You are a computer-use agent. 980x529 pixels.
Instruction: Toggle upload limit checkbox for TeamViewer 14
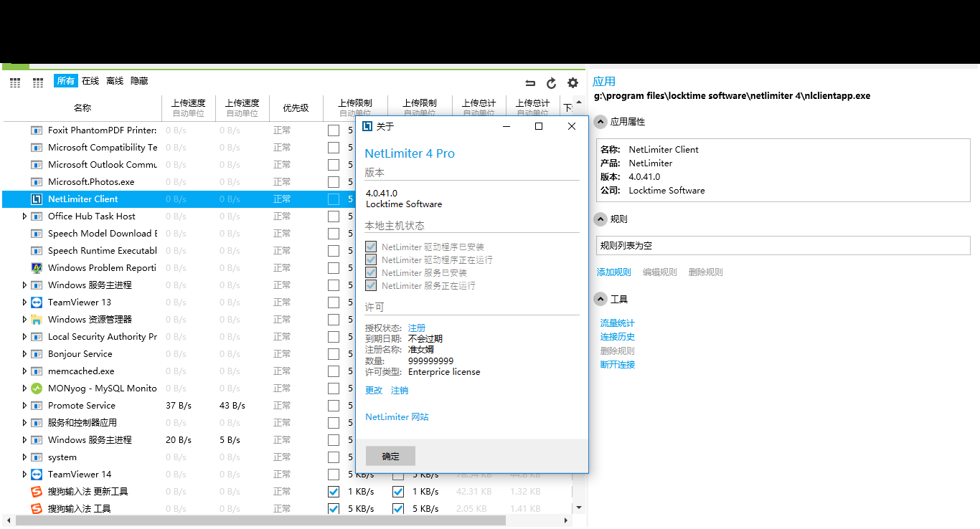pyautogui.click(x=334, y=475)
